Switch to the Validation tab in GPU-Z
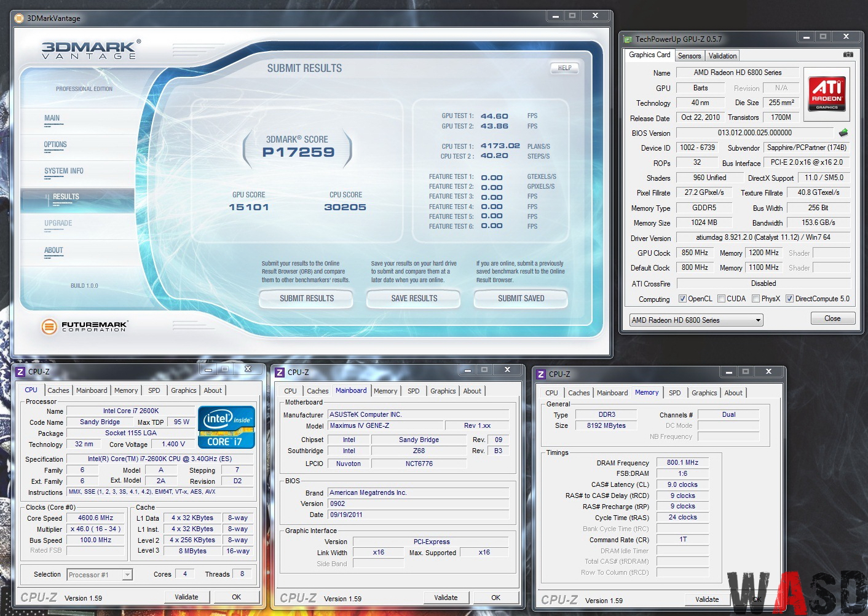 click(722, 56)
